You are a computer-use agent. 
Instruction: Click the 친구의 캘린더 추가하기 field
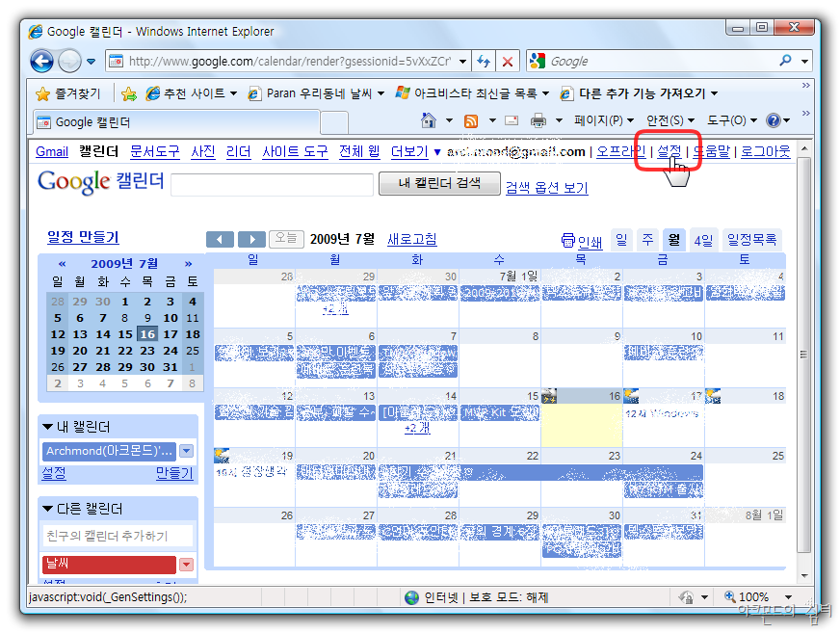[x=118, y=536]
